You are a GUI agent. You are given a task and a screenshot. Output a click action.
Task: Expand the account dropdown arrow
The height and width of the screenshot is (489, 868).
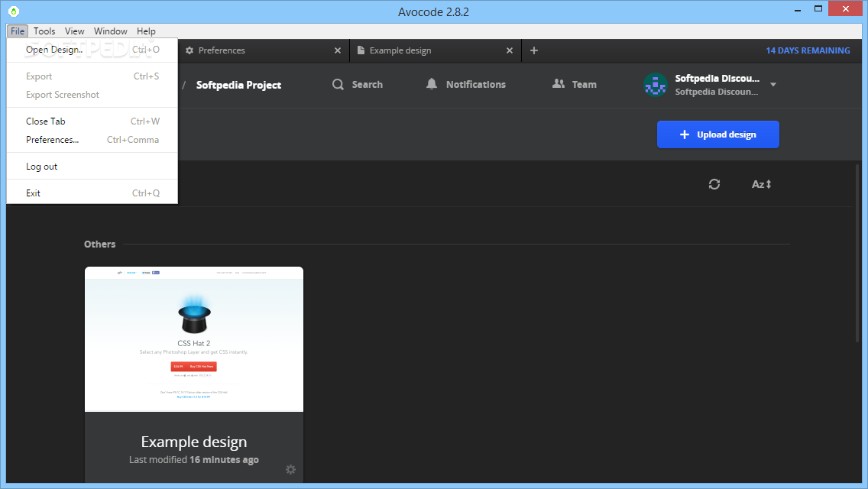pyautogui.click(x=773, y=85)
